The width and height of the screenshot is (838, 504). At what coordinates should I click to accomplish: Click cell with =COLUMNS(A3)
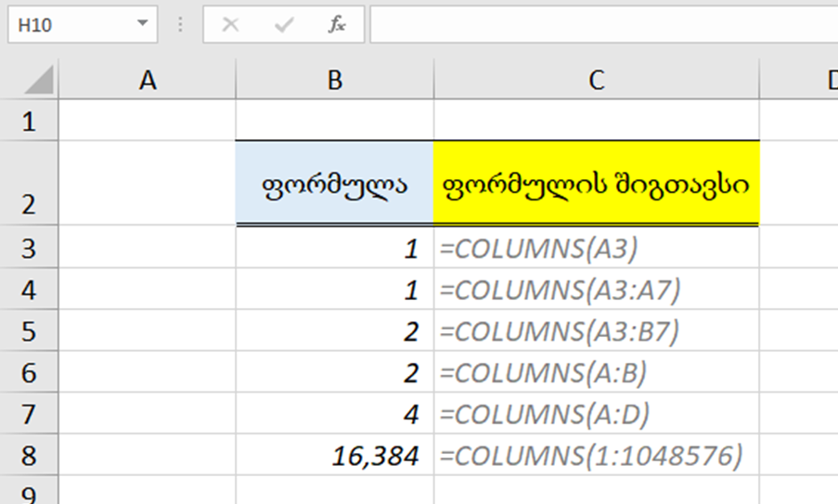(597, 247)
